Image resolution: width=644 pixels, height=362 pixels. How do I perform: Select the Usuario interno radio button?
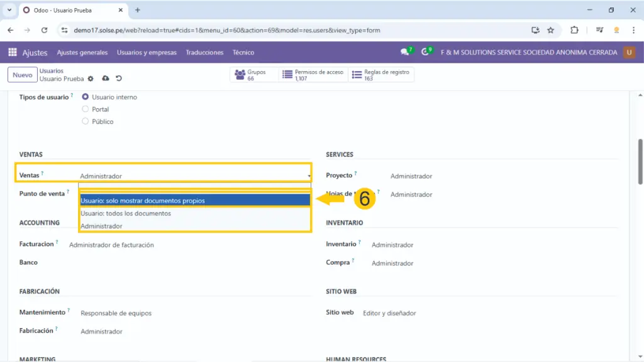tap(86, 97)
